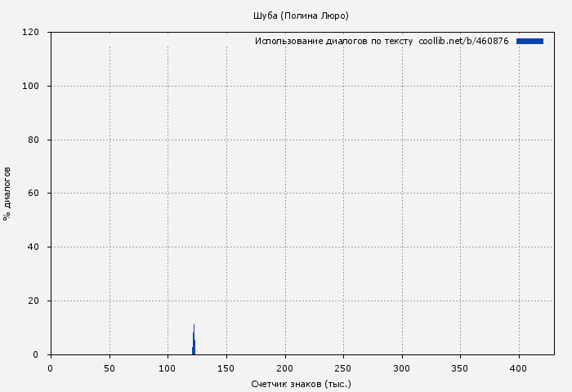Click the 120 tick on the vertical axis

[31, 33]
